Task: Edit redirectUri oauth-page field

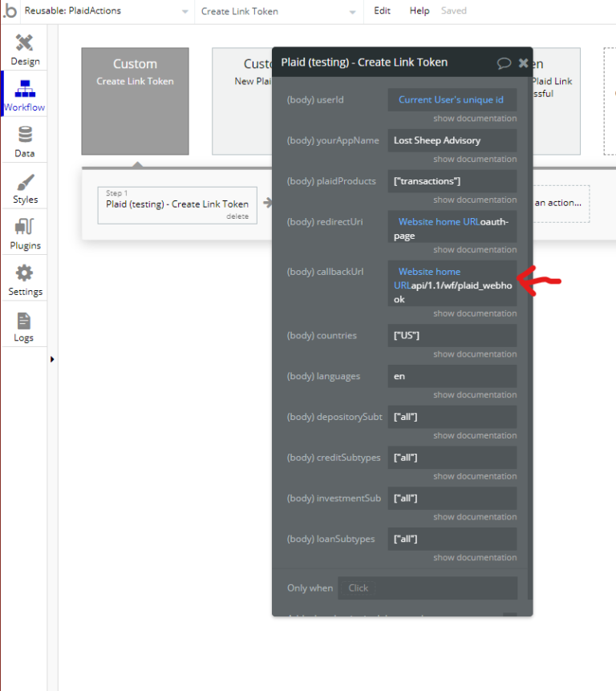Action: pyautogui.click(x=452, y=227)
